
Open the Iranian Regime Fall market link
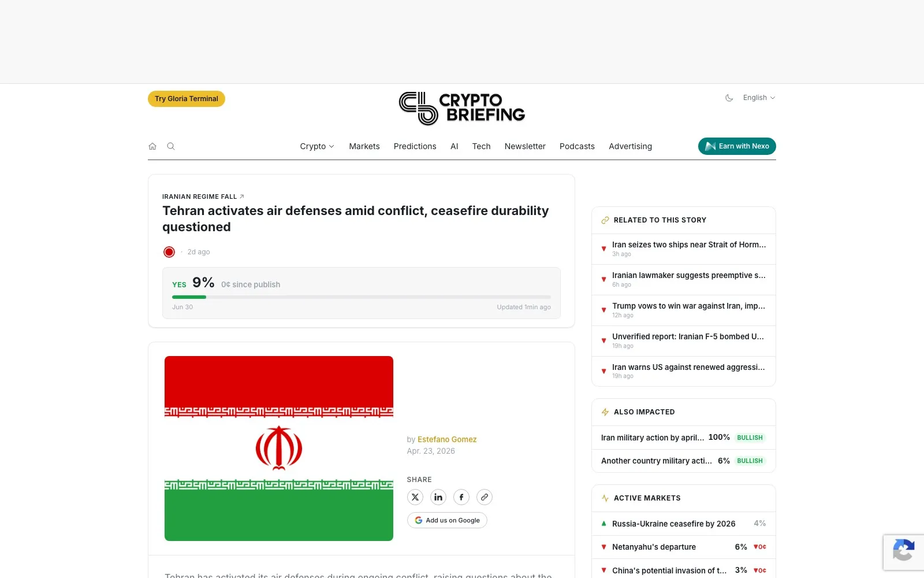pos(203,197)
